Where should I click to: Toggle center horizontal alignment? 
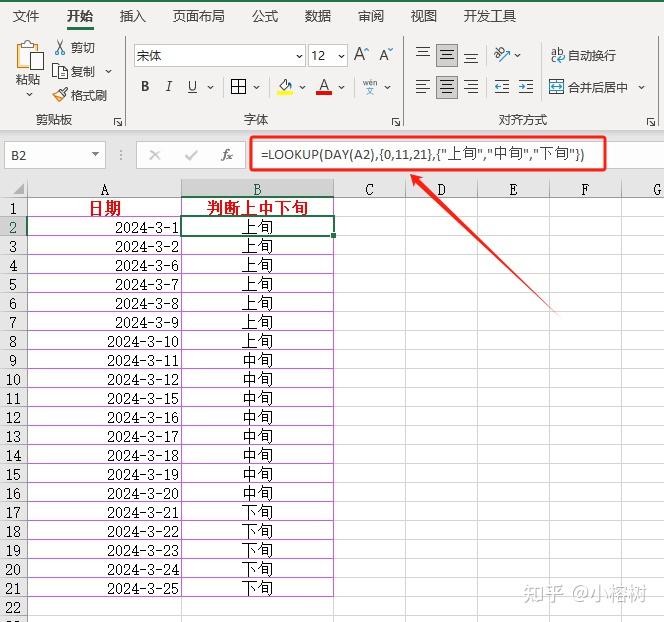[447, 87]
